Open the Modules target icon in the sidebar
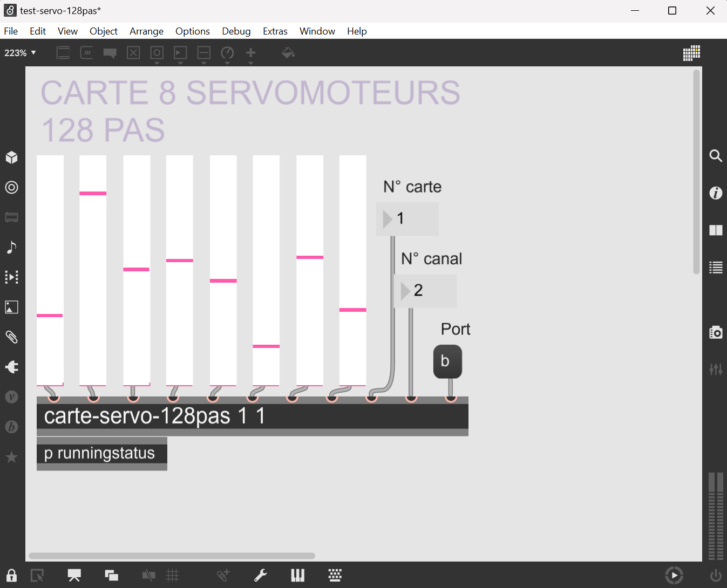The width and height of the screenshot is (727, 588). click(11, 187)
